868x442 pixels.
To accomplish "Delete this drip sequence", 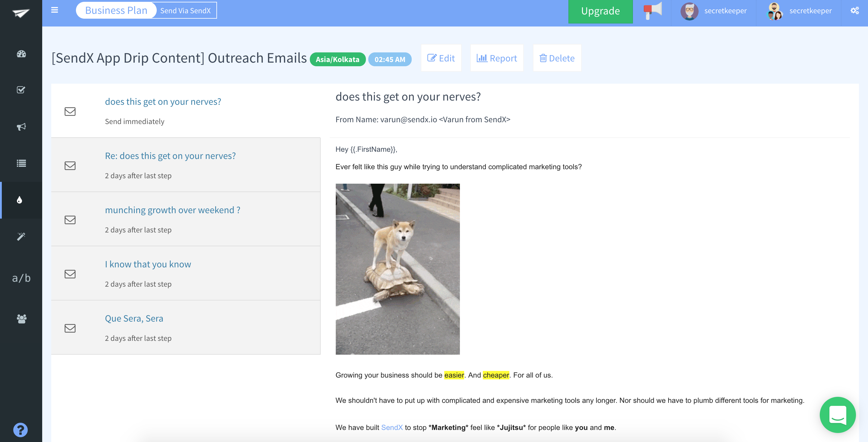I will coord(557,58).
